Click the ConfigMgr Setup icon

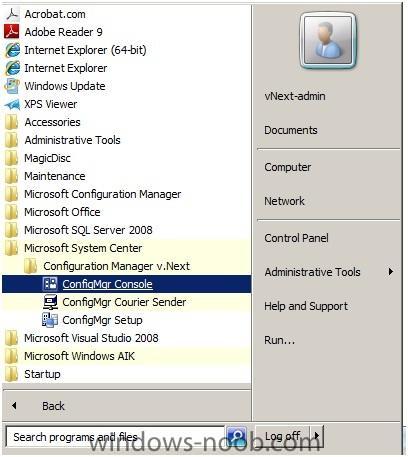pyautogui.click(x=50, y=320)
